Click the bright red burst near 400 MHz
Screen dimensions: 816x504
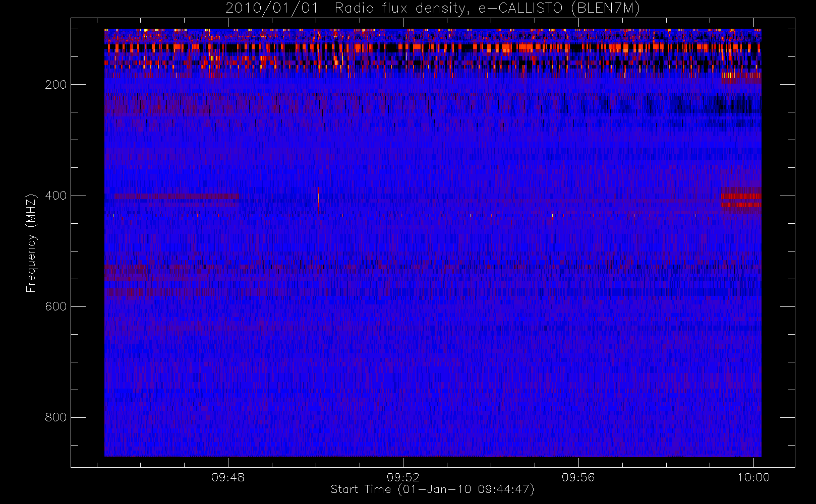tap(741, 201)
